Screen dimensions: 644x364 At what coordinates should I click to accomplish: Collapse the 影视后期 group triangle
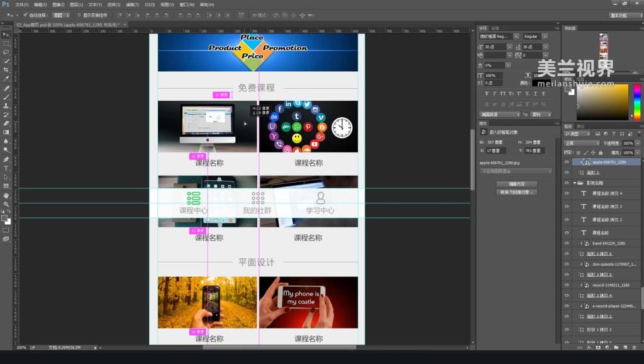pyautogui.click(x=575, y=183)
